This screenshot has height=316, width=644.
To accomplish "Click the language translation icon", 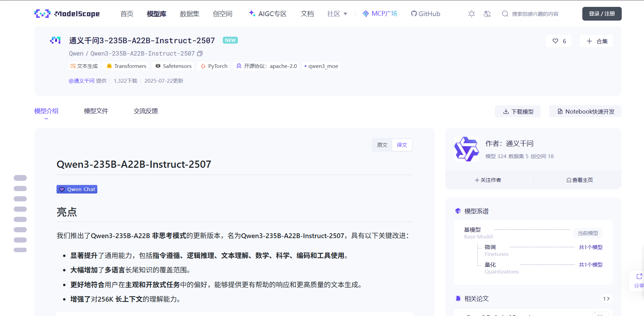I will 487,14.
